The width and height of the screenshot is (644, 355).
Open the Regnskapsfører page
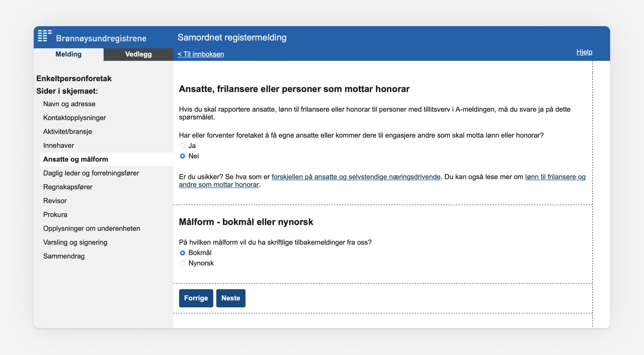pos(68,187)
